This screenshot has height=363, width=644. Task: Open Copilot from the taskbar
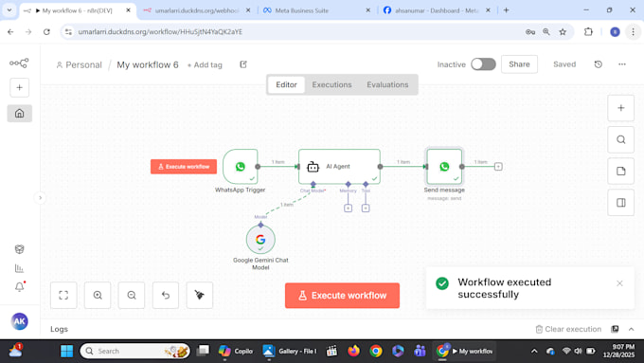pyautogui.click(x=235, y=351)
